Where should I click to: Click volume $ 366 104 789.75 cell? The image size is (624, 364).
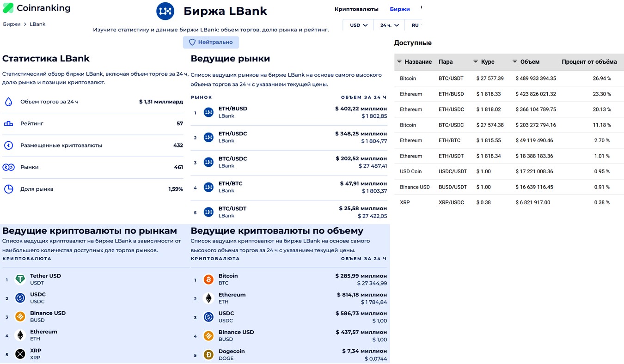click(536, 109)
